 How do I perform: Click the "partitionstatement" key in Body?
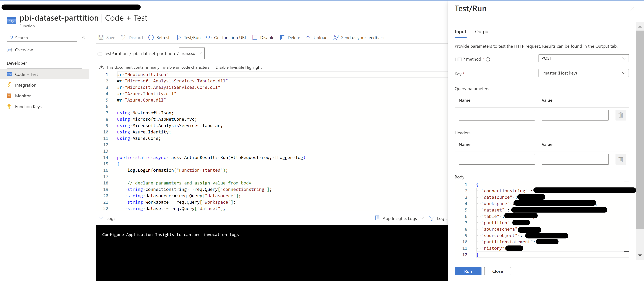[x=507, y=242]
